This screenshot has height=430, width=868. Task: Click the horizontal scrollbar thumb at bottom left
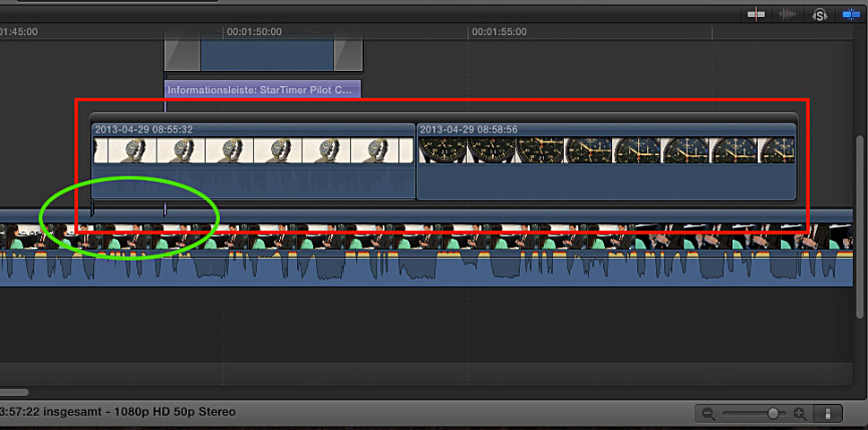pos(13,392)
